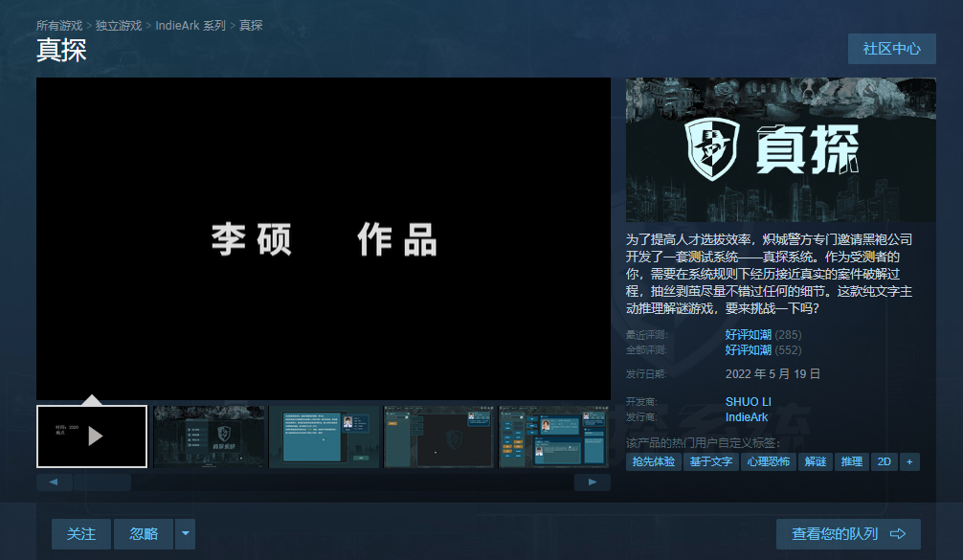Open publisher IndieArk page
The height and width of the screenshot is (560, 963).
pyautogui.click(x=747, y=417)
